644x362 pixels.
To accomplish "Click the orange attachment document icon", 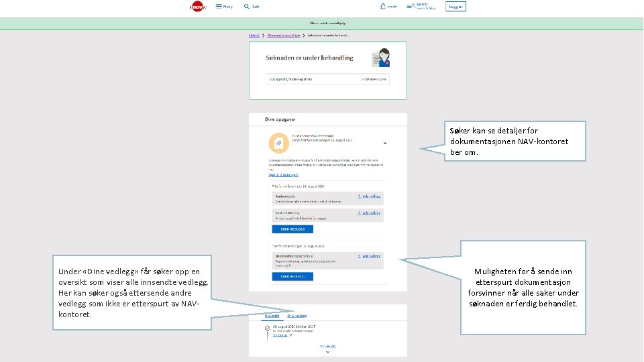I will point(279,143).
